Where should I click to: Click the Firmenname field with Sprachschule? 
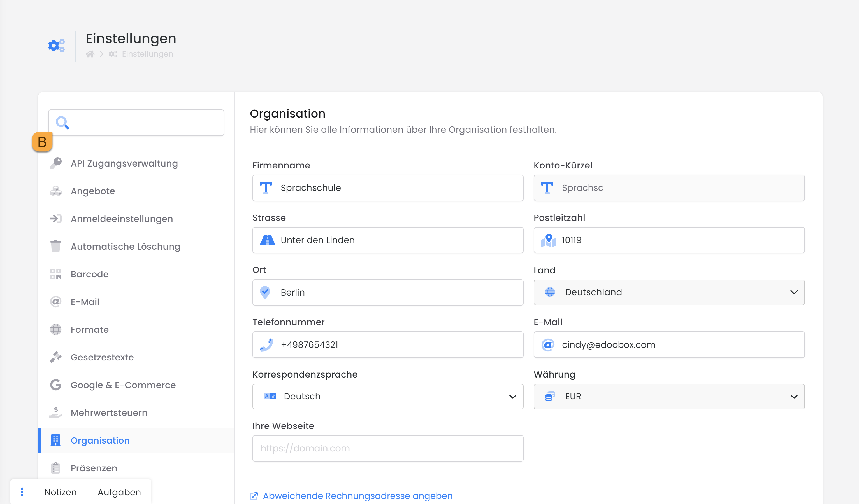pos(387,188)
